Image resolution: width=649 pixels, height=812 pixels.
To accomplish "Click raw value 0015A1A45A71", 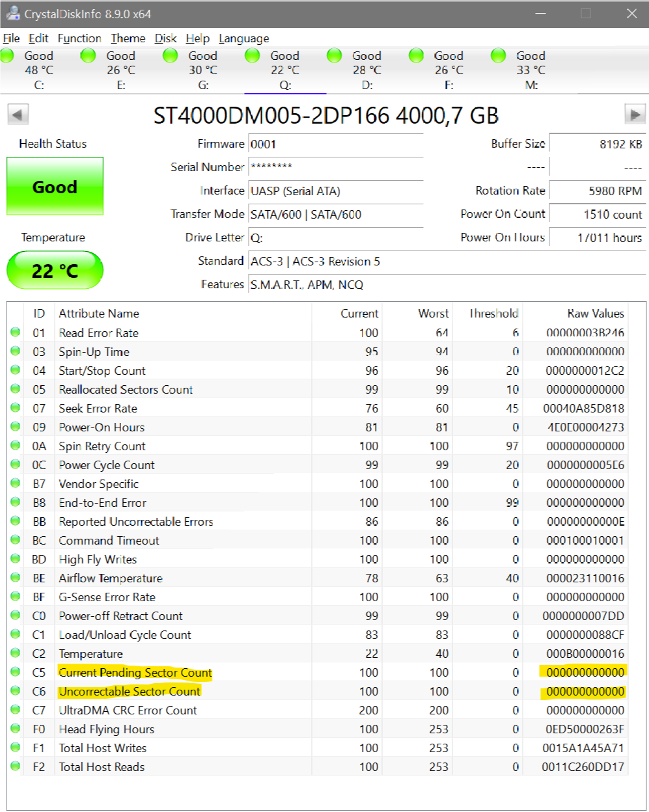I will [583, 748].
